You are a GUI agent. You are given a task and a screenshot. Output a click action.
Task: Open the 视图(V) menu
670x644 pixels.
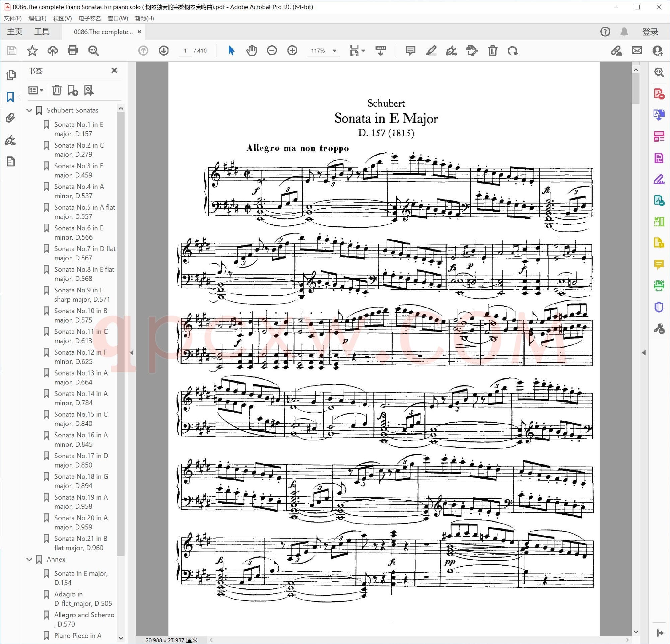pos(62,18)
